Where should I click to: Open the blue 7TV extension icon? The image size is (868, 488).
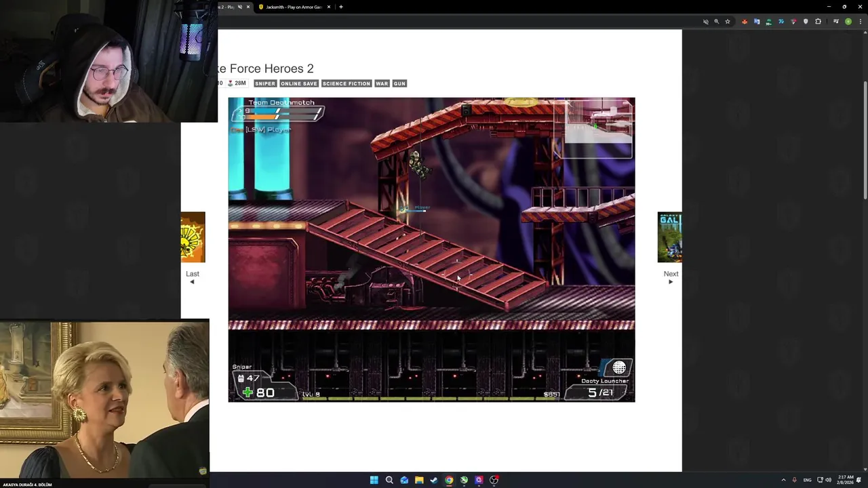tap(781, 22)
